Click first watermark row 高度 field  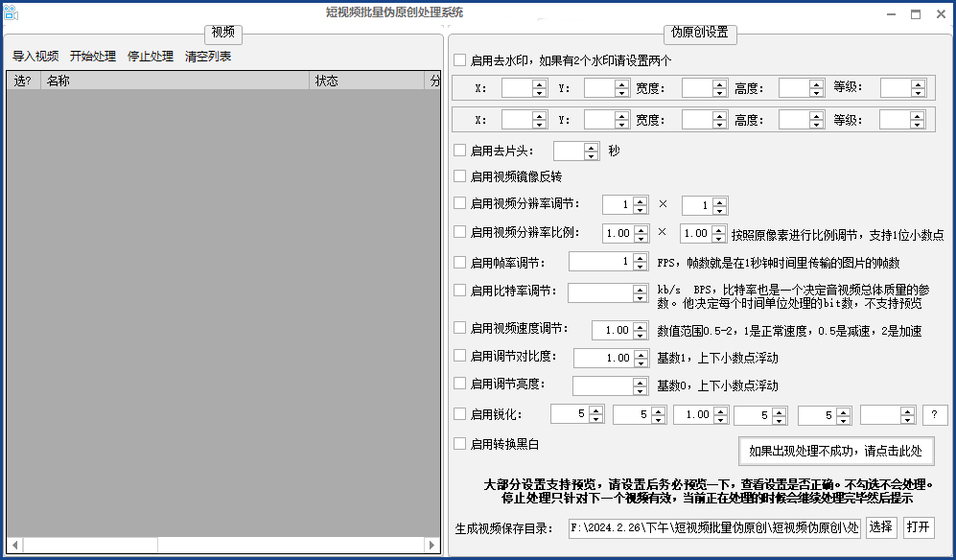click(801, 88)
